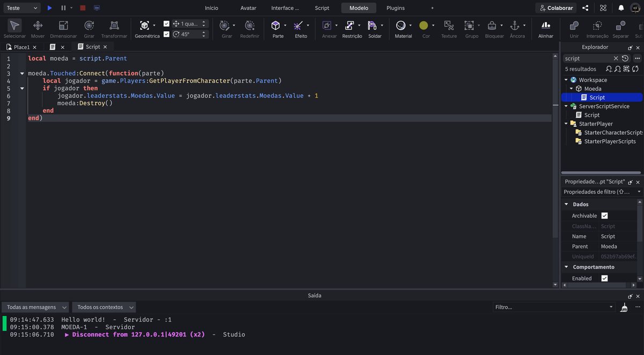Screen dimensions: 644x355
Task: Toggle the rotation snap checkbox beside 45°
Action: click(166, 34)
